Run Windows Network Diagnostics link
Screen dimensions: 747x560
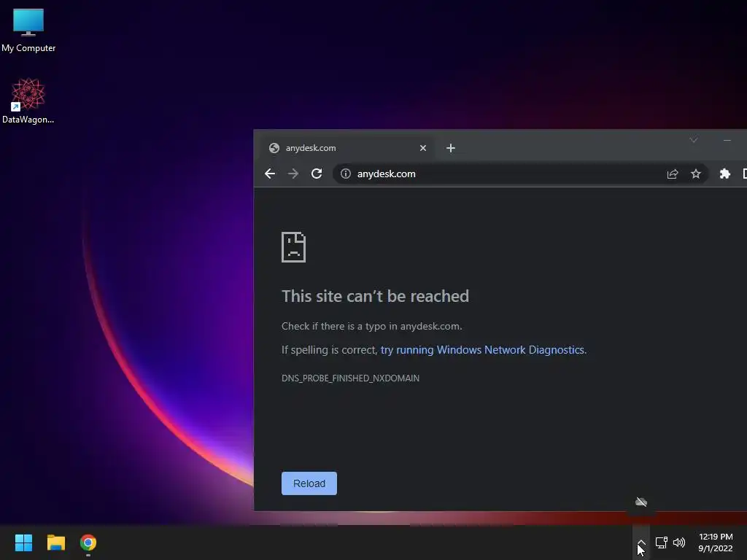pyautogui.click(x=483, y=350)
